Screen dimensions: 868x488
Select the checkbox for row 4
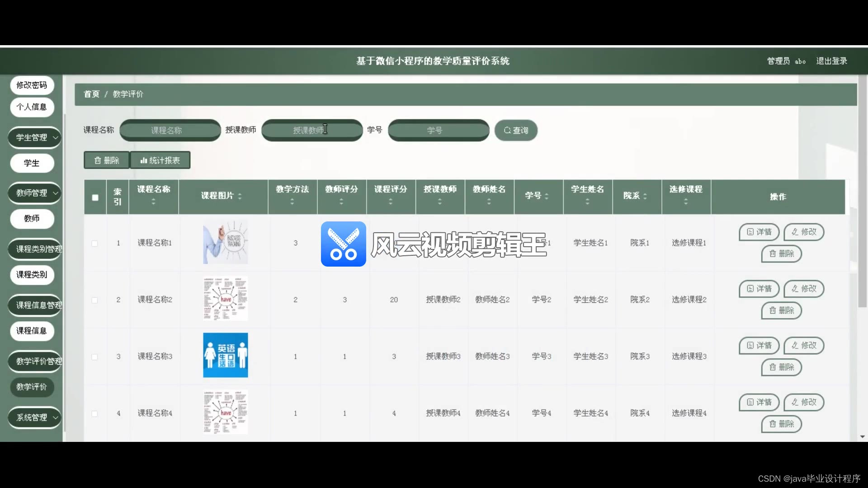94,413
